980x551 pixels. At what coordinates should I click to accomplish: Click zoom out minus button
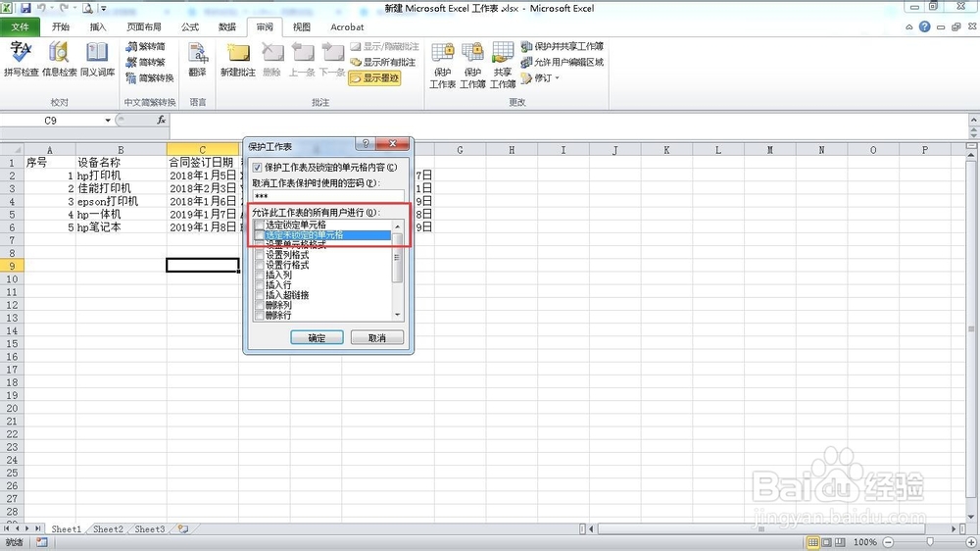[888, 542]
